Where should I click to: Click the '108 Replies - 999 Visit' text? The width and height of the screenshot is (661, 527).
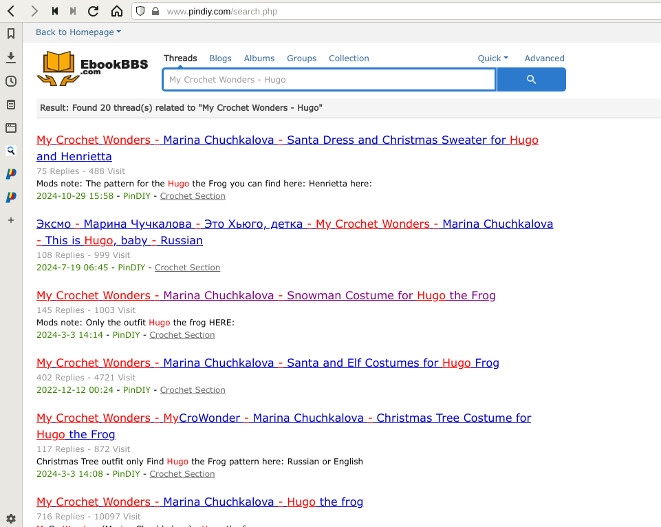point(83,255)
